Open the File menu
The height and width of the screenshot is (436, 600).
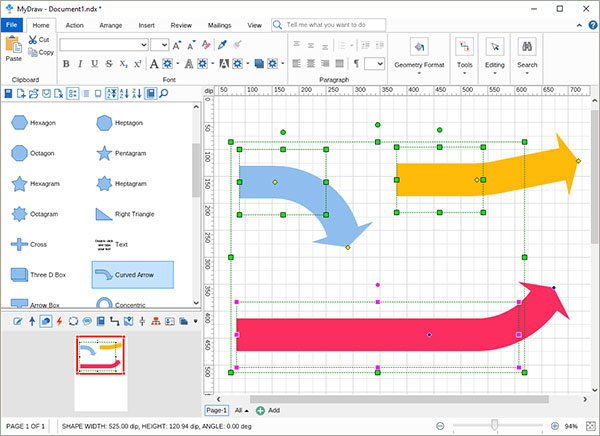(12, 23)
